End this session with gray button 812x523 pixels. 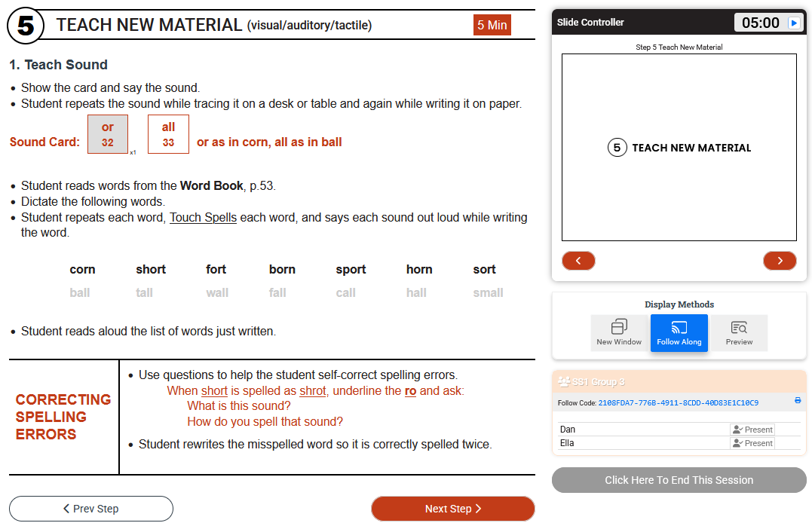pyautogui.click(x=679, y=480)
